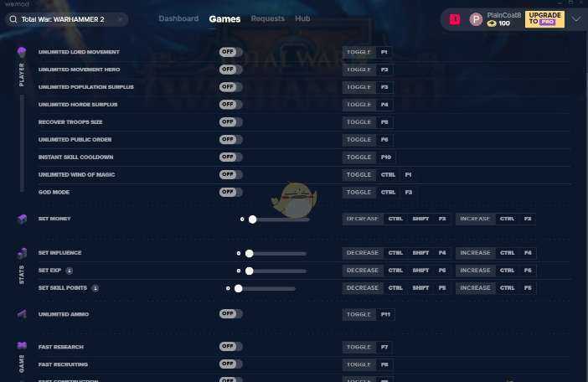Click Decrease hotkey for Set Influence
The height and width of the screenshot is (382, 588).
(x=363, y=253)
